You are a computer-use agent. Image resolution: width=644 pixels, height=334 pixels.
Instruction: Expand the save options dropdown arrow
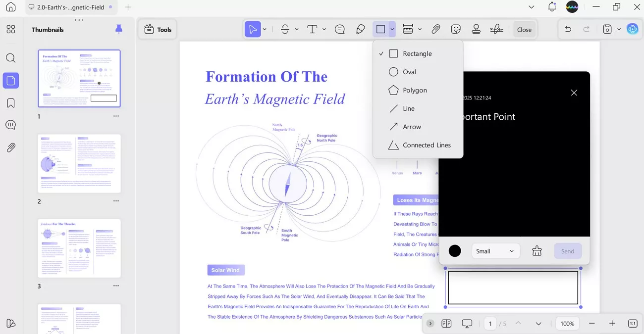tap(619, 29)
